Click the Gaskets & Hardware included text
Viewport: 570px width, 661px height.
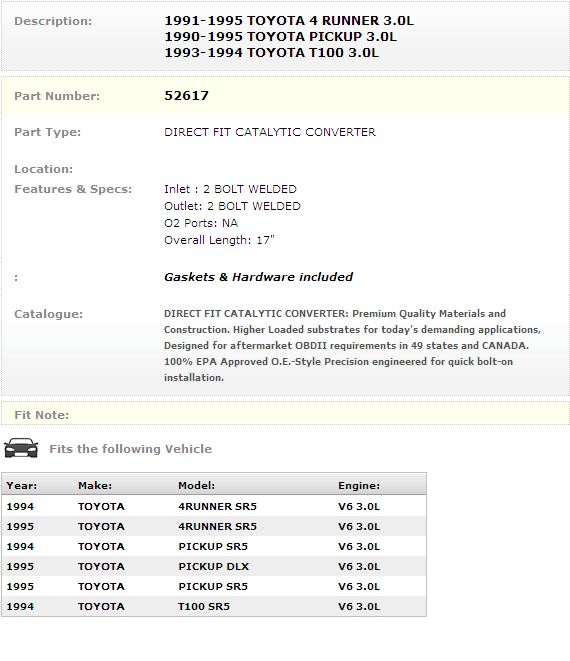[x=258, y=277]
